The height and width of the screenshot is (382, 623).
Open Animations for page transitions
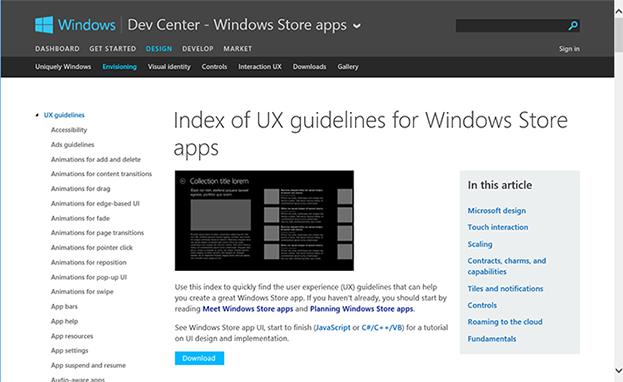[x=97, y=233]
